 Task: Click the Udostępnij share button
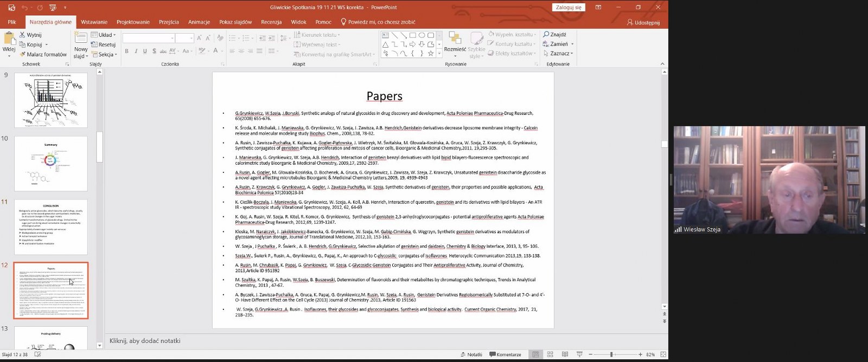[643, 23]
